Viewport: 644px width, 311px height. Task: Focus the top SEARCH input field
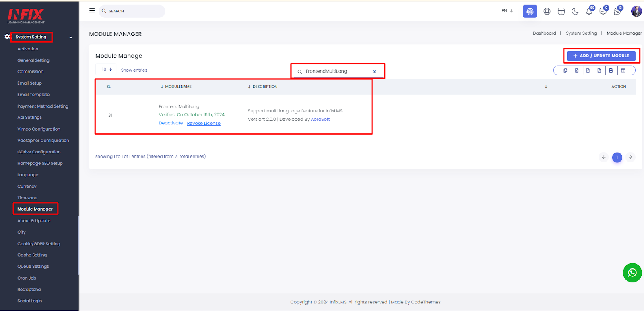(132, 11)
